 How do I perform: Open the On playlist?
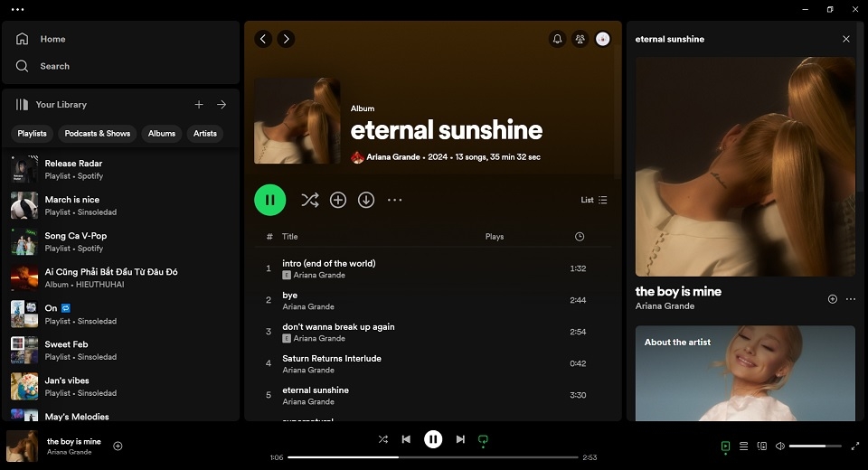pos(120,314)
